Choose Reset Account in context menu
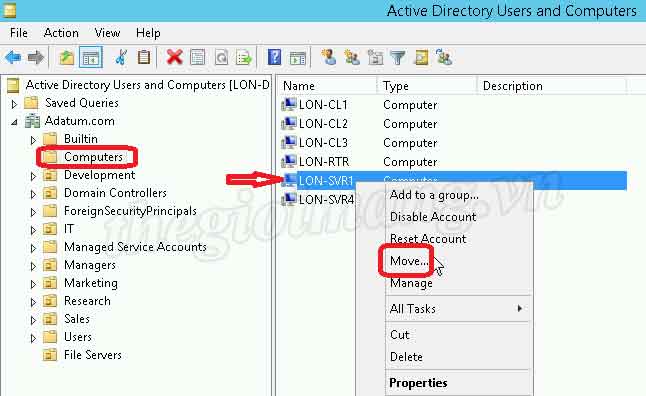The width and height of the screenshot is (646, 396). tap(428, 239)
